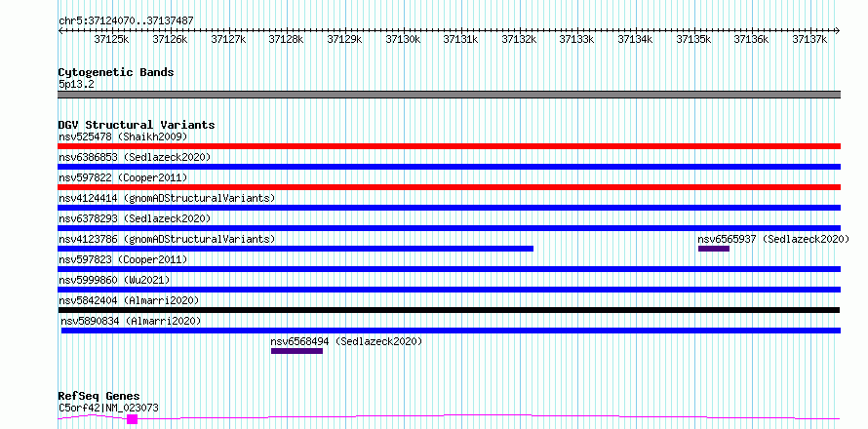Click the 5p13.2 band label

[x=74, y=84]
